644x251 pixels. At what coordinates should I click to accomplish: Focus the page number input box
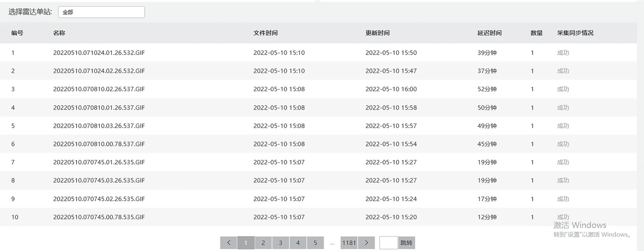coord(389,243)
